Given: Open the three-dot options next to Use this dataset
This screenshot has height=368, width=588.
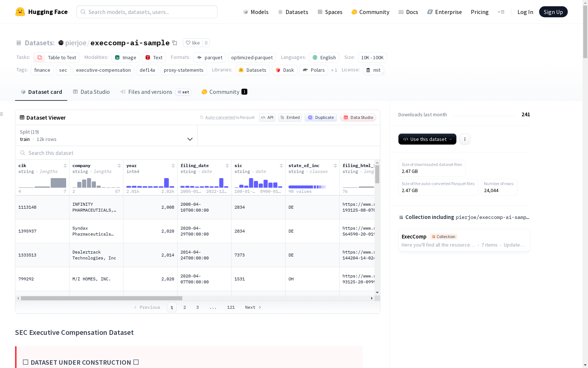Looking at the screenshot, I should click(x=465, y=139).
